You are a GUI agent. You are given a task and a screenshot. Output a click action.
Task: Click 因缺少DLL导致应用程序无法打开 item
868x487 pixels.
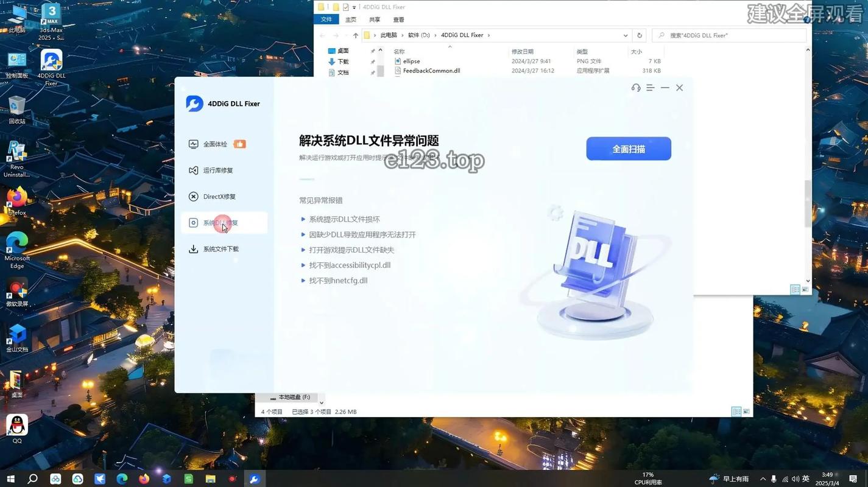[362, 234]
